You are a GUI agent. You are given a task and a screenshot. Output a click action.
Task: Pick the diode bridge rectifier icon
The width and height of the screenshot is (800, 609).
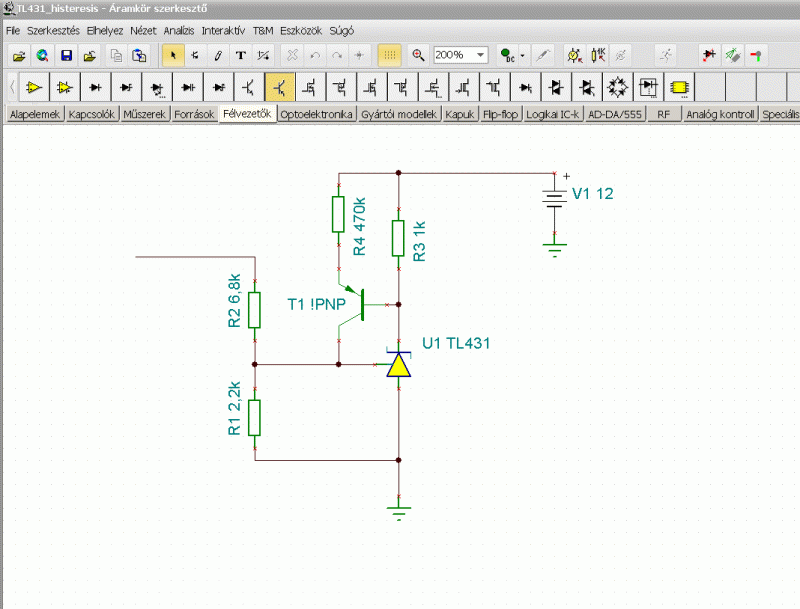(617, 88)
